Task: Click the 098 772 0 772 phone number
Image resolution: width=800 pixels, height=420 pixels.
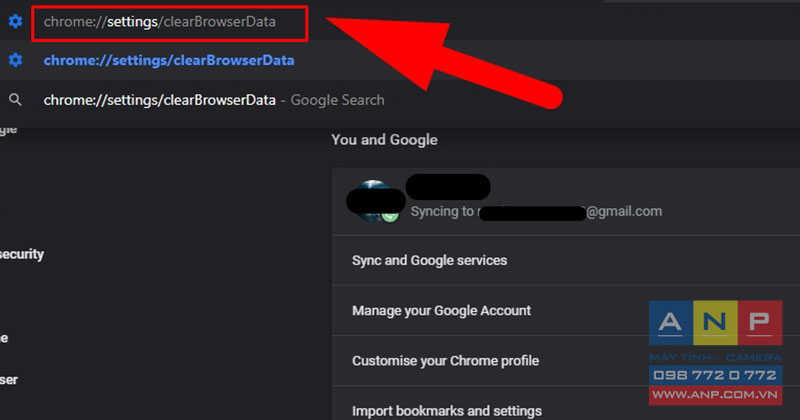Action: click(715, 375)
